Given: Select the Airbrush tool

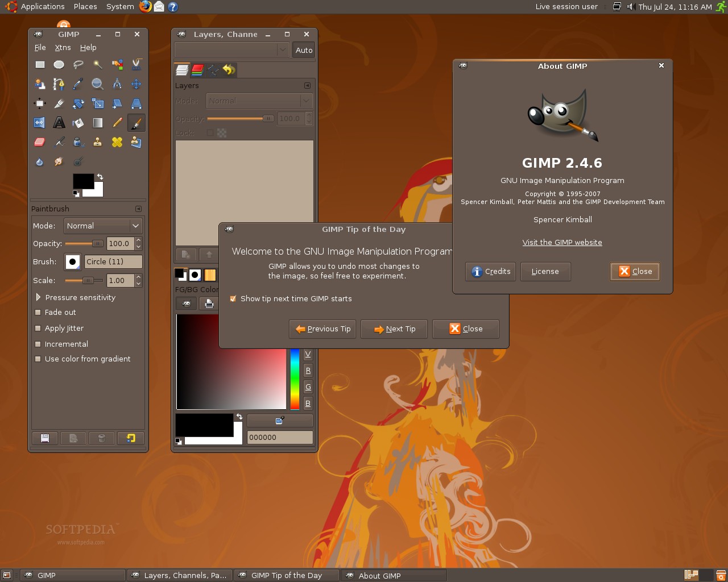Looking at the screenshot, I should click(59, 142).
